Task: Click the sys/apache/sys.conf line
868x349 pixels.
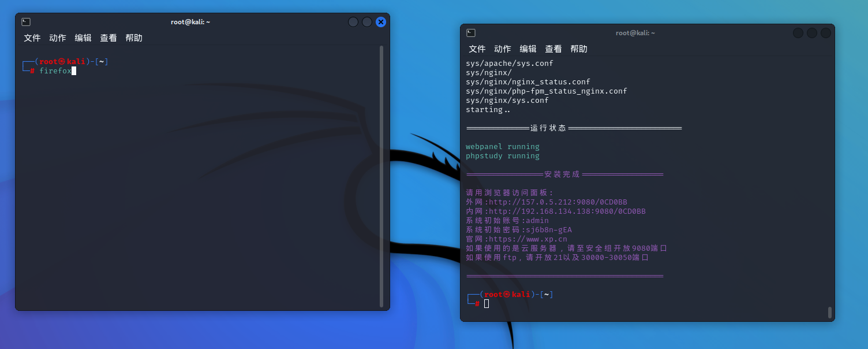Action: click(x=510, y=64)
